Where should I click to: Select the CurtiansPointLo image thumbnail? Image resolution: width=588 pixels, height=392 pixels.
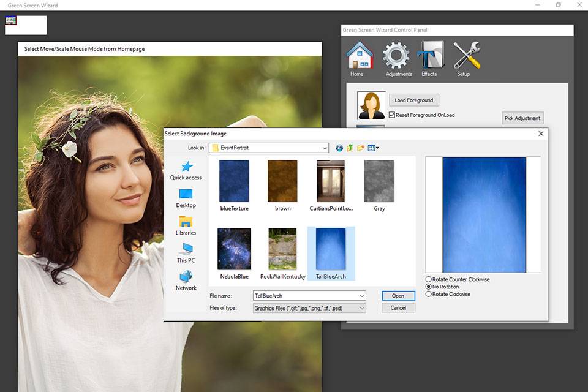click(331, 181)
